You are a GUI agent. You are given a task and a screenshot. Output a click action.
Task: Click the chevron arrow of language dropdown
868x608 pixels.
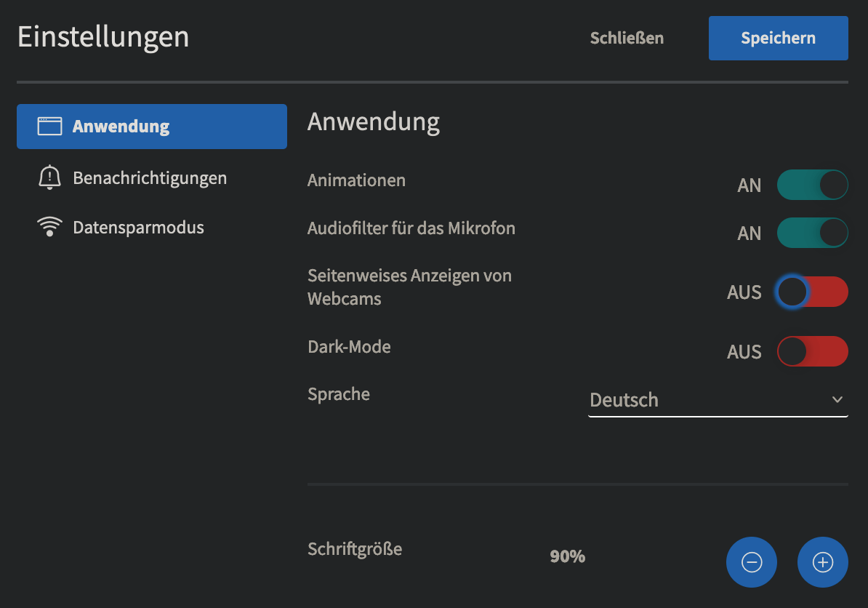837,400
